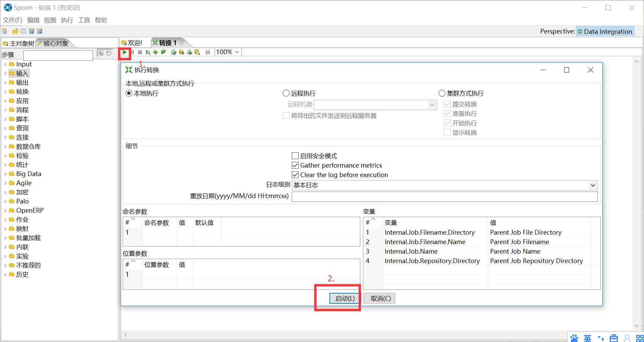Viewport: 644px width, 342px height.
Task: Sort variables by the 变量 column header
Action: coord(435,222)
